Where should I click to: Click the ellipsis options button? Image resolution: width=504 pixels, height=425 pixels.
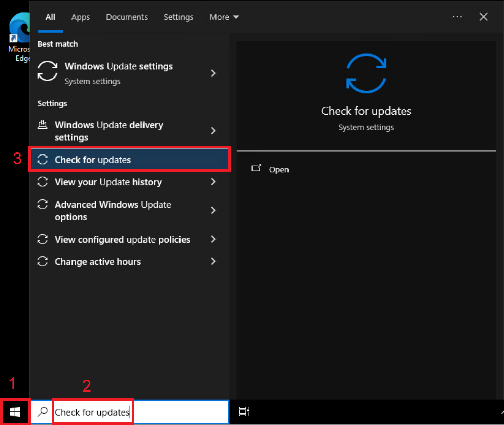457,17
